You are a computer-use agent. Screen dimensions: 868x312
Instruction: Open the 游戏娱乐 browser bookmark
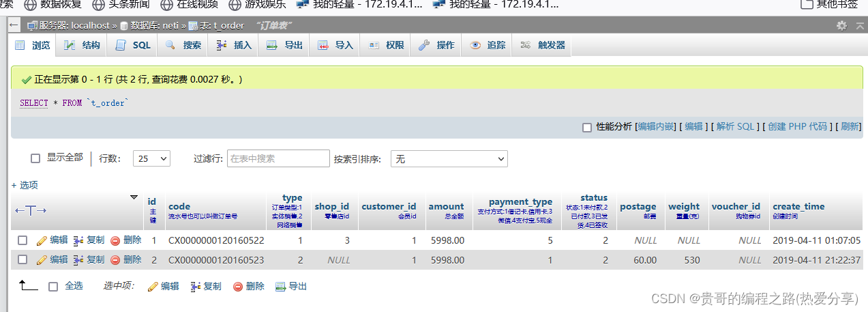[x=258, y=4]
